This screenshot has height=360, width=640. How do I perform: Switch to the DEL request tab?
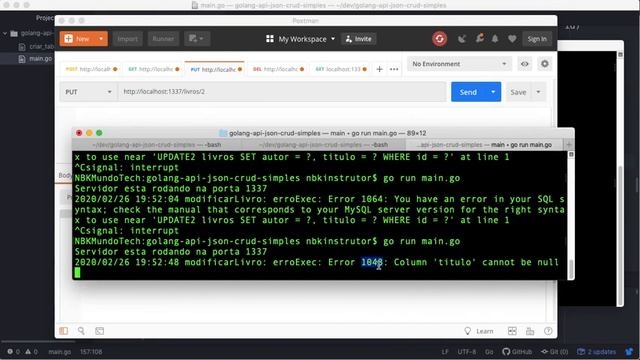point(278,69)
